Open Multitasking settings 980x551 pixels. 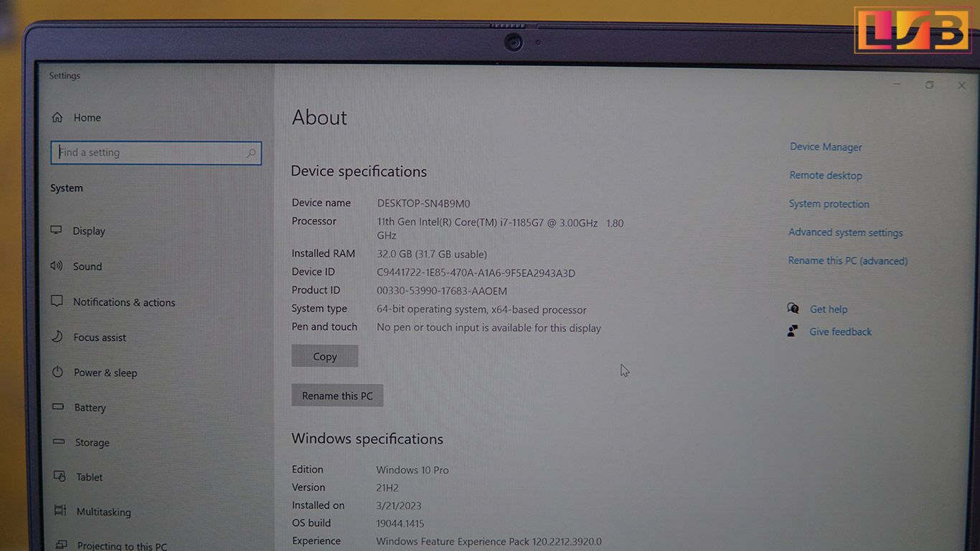coord(104,512)
